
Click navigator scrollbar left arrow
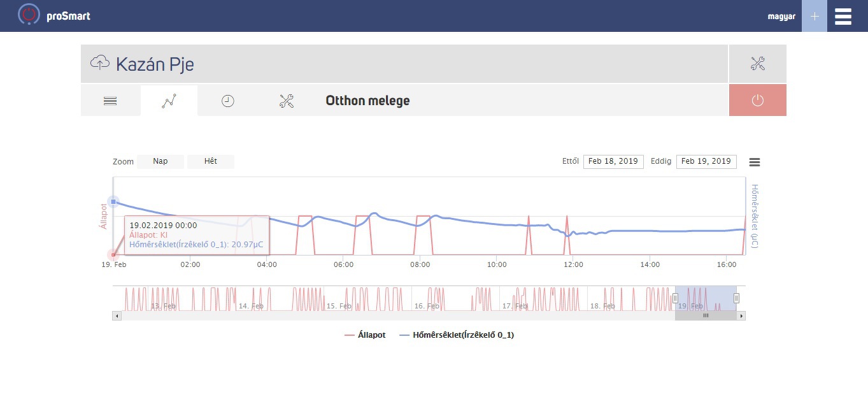[117, 315]
